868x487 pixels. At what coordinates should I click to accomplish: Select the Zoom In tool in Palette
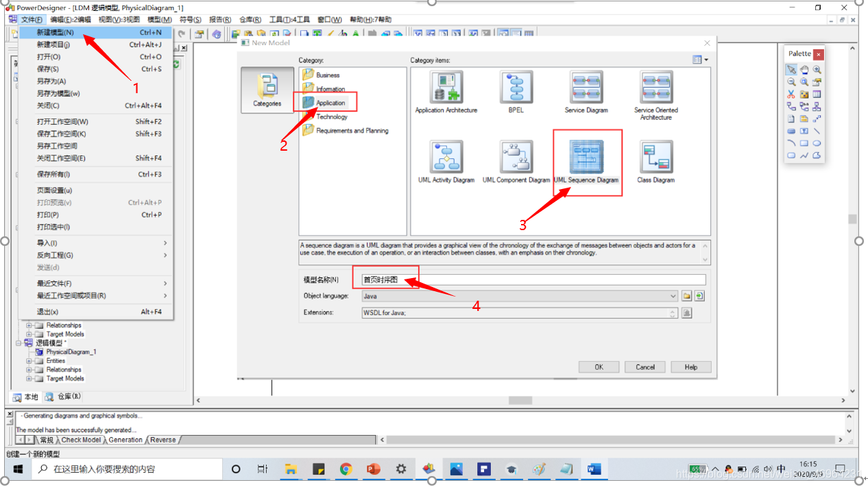[x=817, y=69]
